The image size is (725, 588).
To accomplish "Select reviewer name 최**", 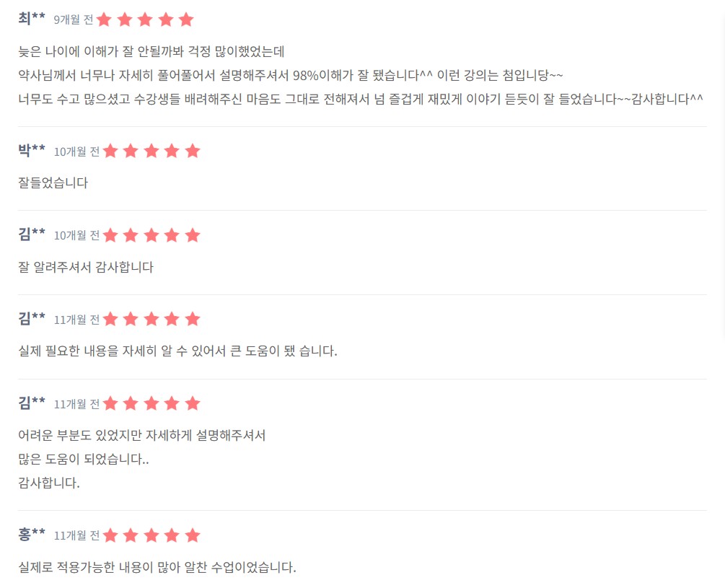I will [x=32, y=19].
